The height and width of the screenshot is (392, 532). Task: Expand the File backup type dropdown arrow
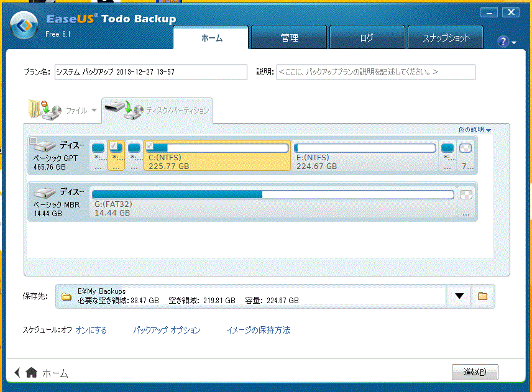94,110
